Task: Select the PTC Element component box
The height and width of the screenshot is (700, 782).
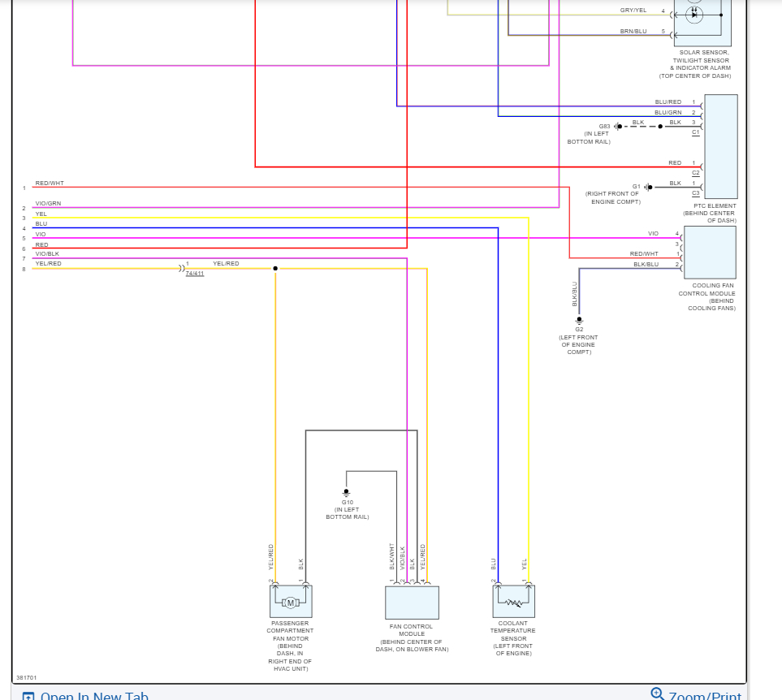Action: (x=720, y=147)
